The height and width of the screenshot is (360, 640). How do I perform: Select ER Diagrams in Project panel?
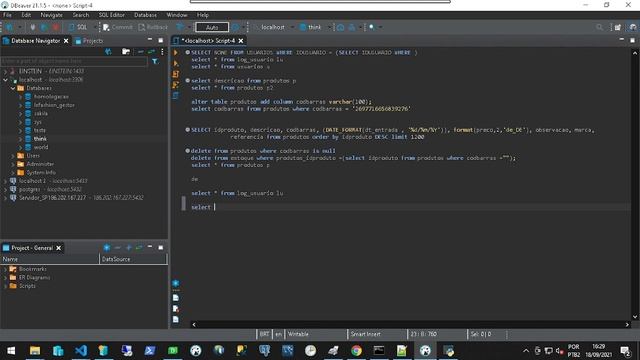point(34,278)
